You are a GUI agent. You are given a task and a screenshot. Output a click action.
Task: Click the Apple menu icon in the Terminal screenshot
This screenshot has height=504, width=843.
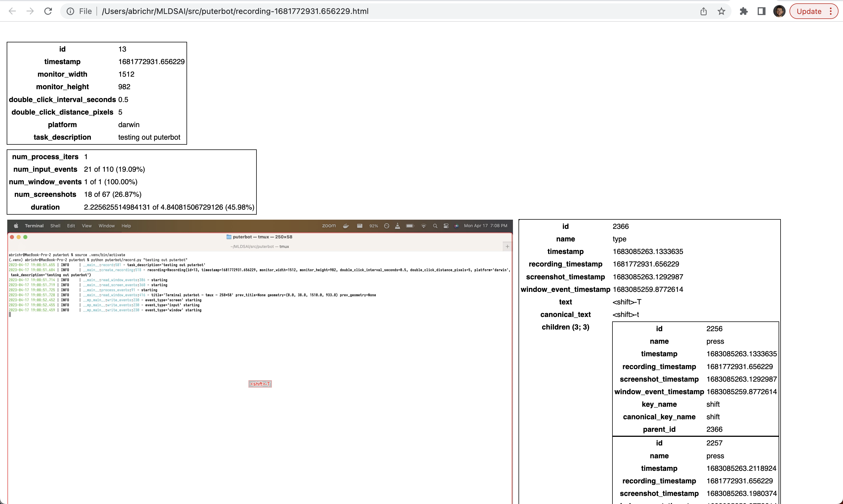coord(16,226)
